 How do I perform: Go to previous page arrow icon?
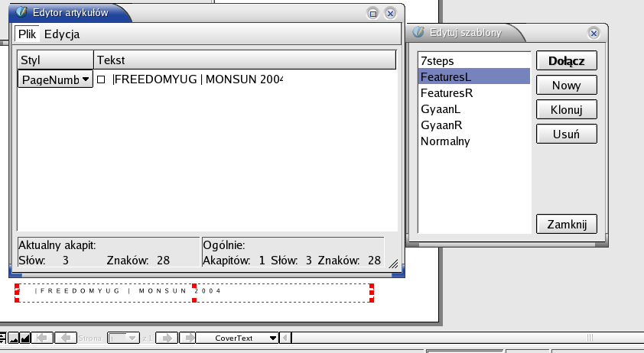tap(65, 338)
